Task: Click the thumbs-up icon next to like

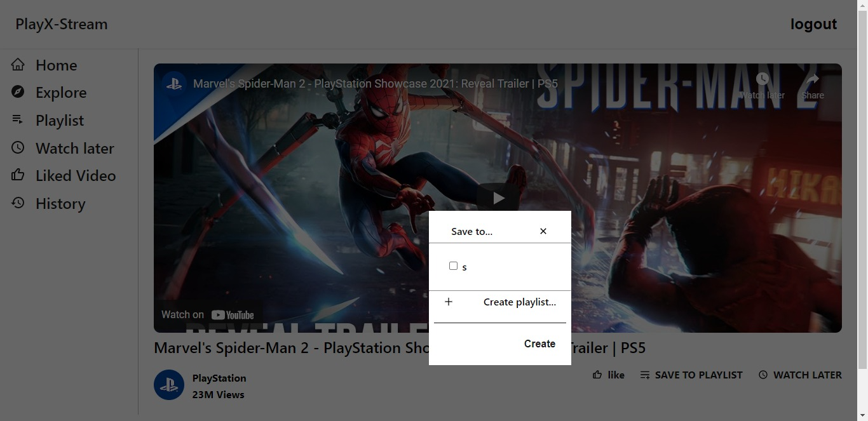Action: click(597, 375)
